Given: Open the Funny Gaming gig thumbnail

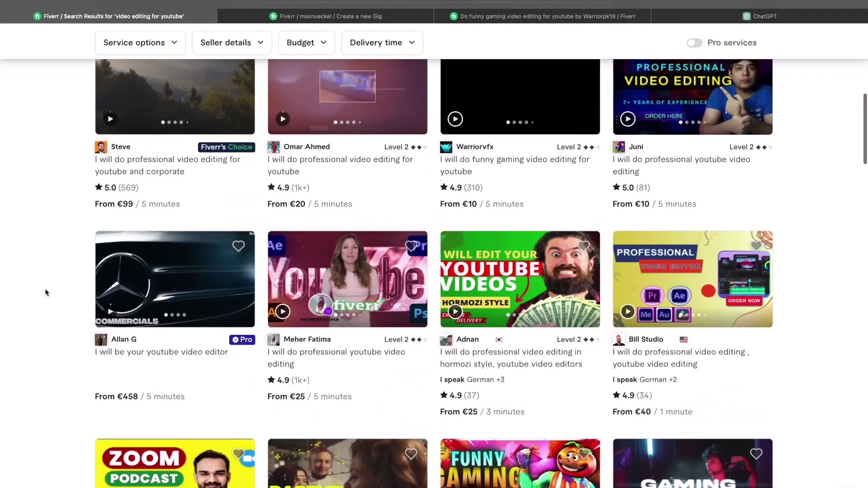Looking at the screenshot, I should (520, 463).
